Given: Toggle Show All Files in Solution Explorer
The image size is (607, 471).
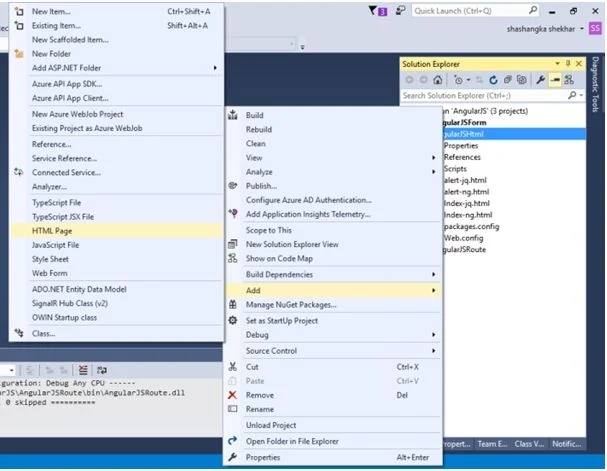Looking at the screenshot, I should [522, 80].
